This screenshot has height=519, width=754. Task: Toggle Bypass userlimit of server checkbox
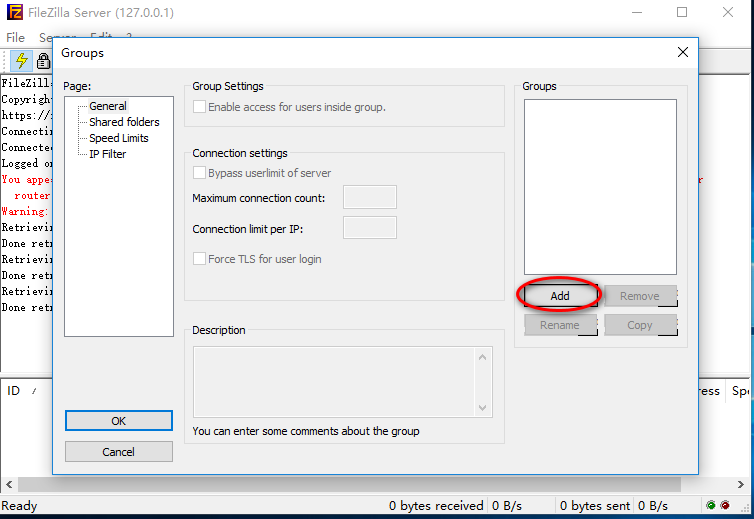(x=199, y=173)
